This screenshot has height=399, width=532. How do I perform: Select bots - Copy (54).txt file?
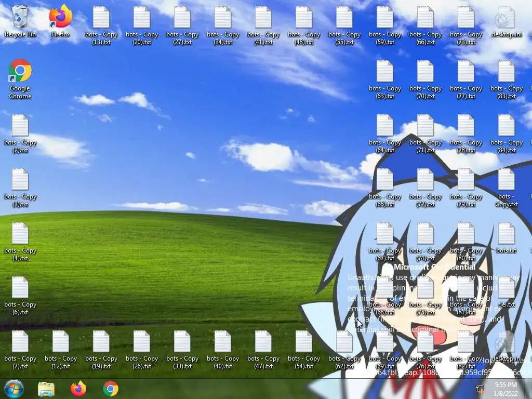click(x=304, y=350)
